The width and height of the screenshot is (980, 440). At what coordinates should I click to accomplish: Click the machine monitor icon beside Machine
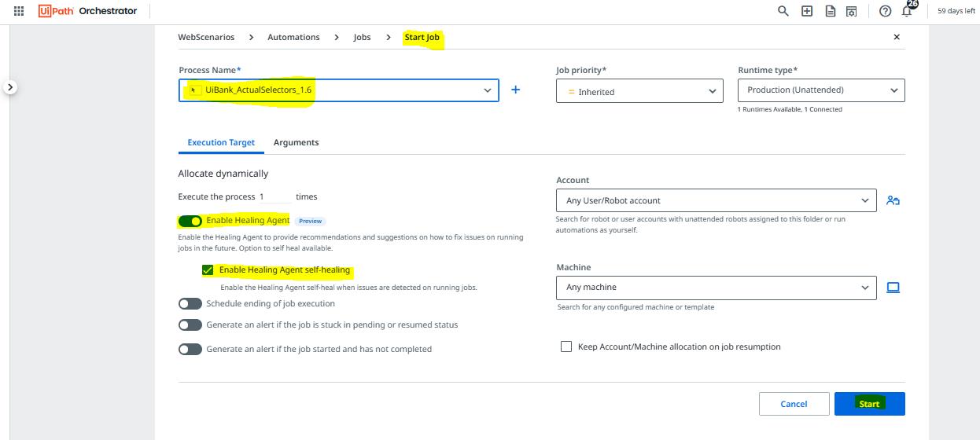click(x=893, y=288)
